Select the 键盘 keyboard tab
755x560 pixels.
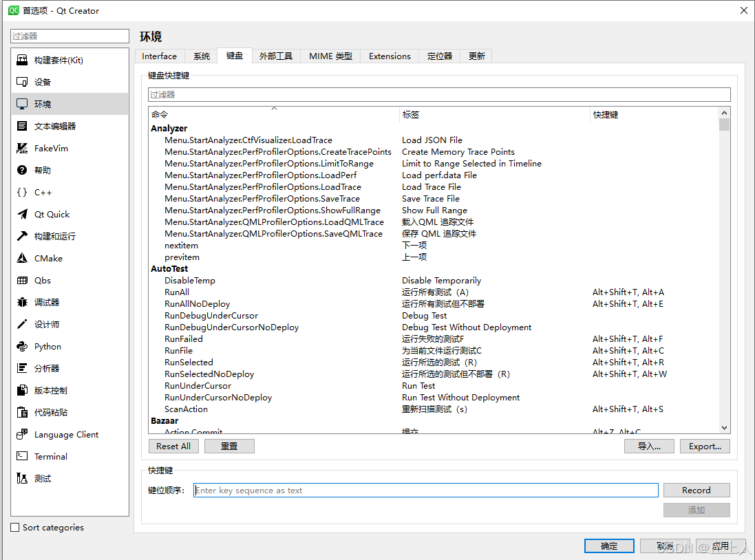tap(235, 55)
